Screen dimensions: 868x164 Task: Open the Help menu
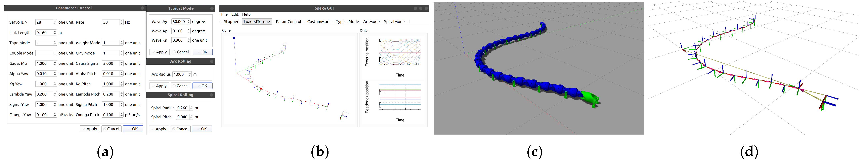246,14
